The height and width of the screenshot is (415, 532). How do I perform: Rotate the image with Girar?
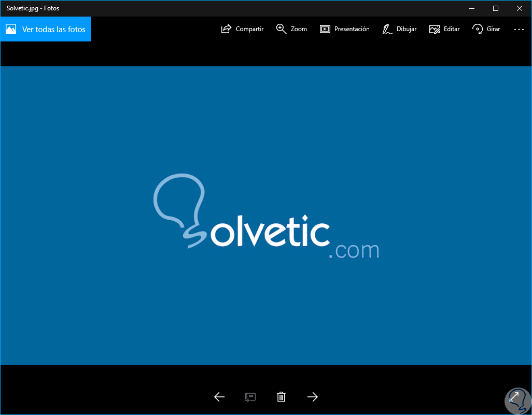pos(486,29)
